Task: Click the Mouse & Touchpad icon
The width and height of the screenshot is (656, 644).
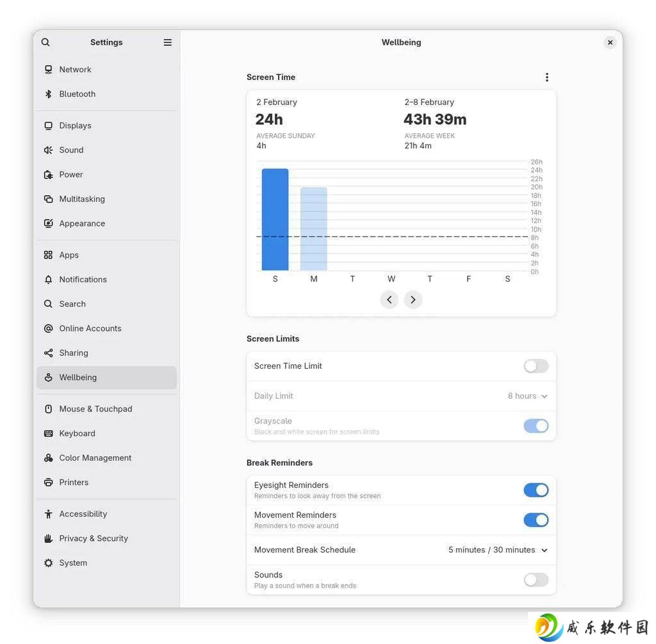Action: [x=49, y=409]
